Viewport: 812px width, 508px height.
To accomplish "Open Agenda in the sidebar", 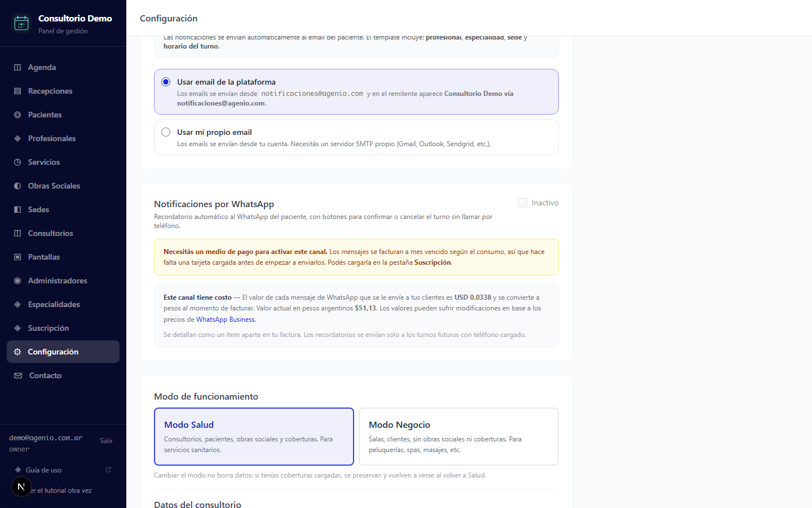I will point(63,67).
